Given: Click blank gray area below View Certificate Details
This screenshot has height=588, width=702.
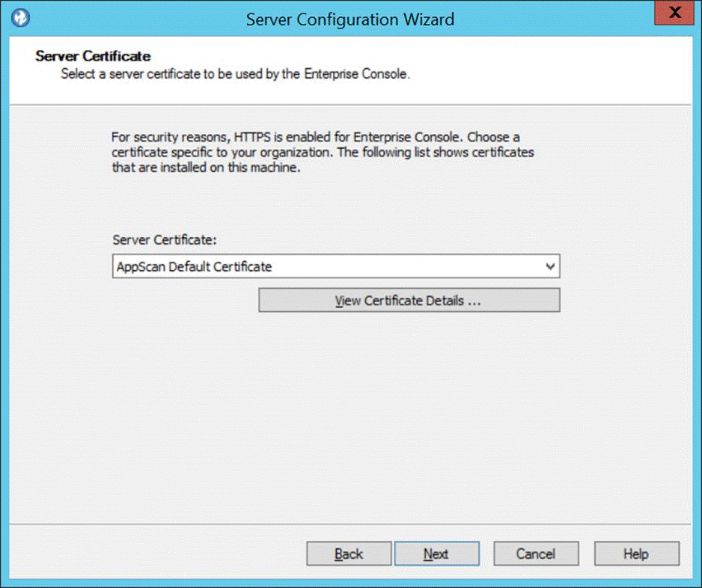Looking at the screenshot, I should (x=409, y=404).
